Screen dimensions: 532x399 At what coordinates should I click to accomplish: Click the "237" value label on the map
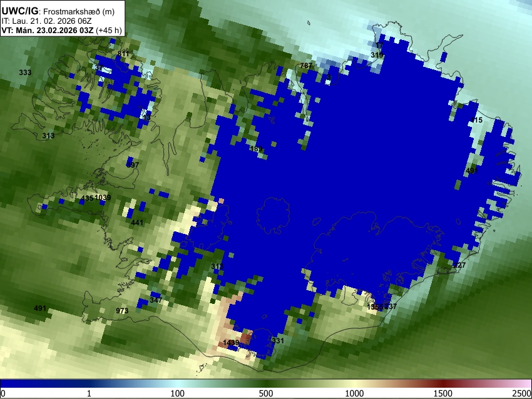point(391,306)
